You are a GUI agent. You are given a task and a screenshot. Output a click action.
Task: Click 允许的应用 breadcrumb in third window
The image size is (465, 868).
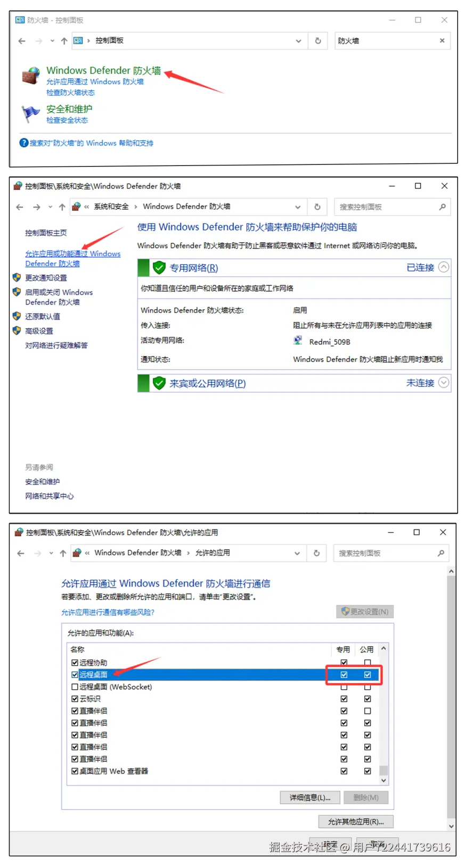point(213,552)
